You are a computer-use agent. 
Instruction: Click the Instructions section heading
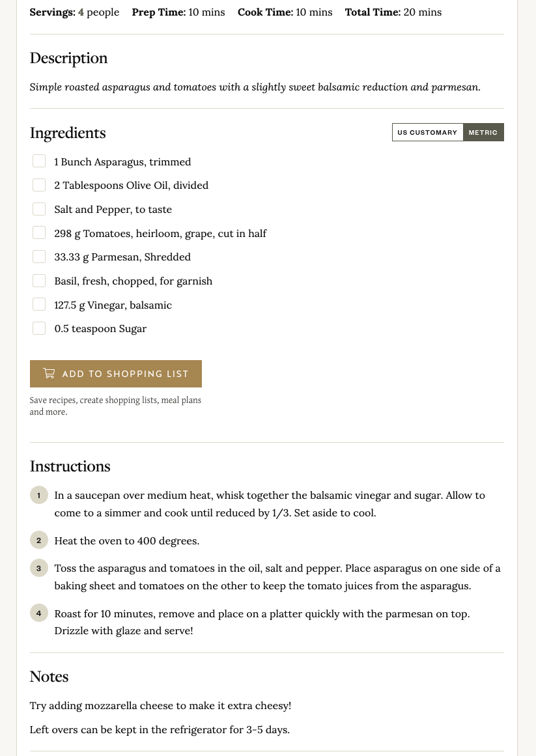point(70,466)
